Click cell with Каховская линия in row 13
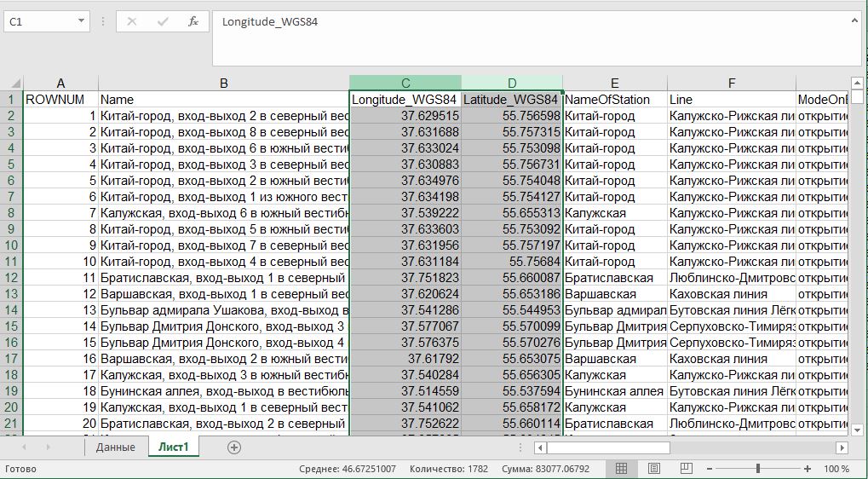Viewport: 868px width, 479px height. pyautogui.click(x=731, y=294)
